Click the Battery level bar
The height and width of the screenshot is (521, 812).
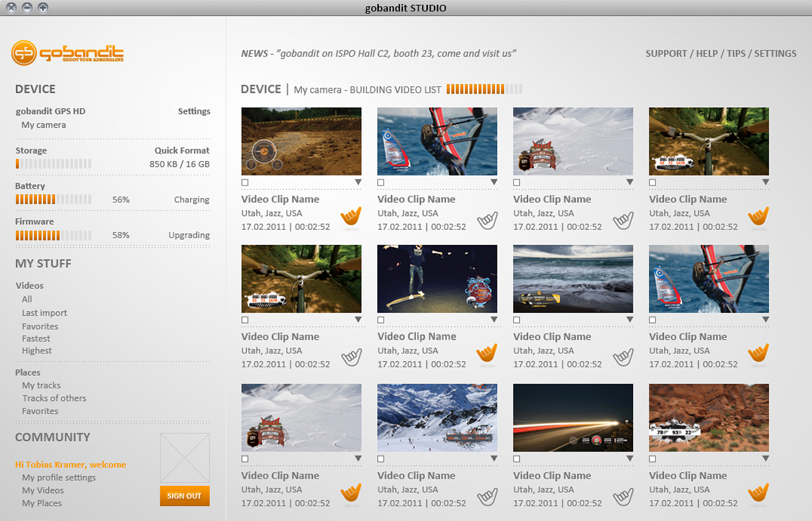coord(53,199)
